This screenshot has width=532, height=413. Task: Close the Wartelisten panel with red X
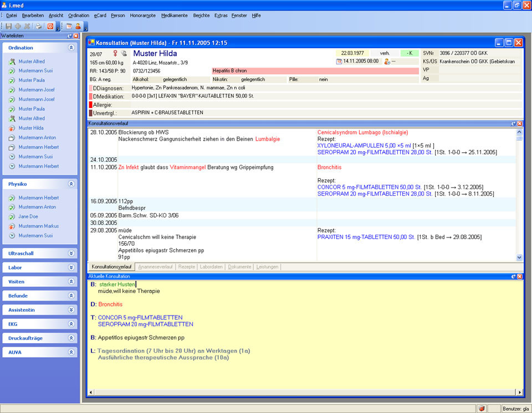click(76, 35)
